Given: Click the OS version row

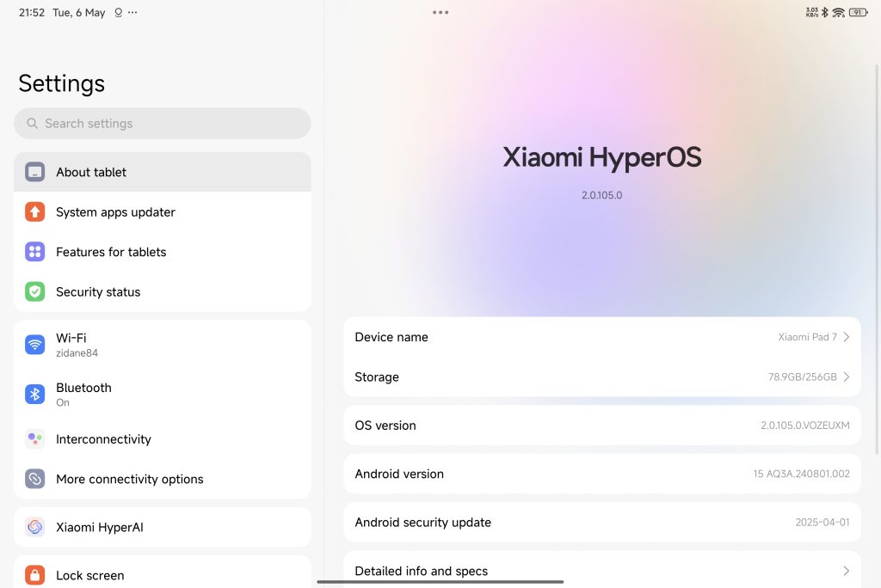Looking at the screenshot, I should coord(601,426).
